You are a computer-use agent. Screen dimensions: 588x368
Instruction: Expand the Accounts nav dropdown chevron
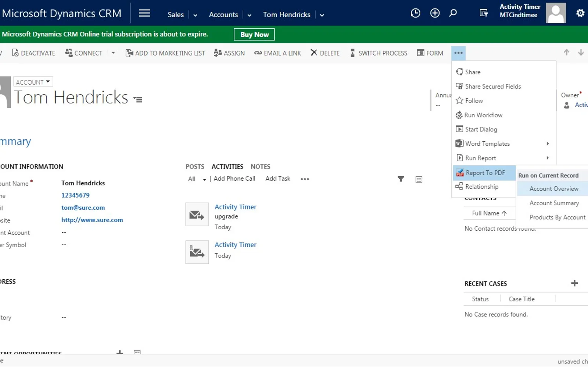point(250,15)
